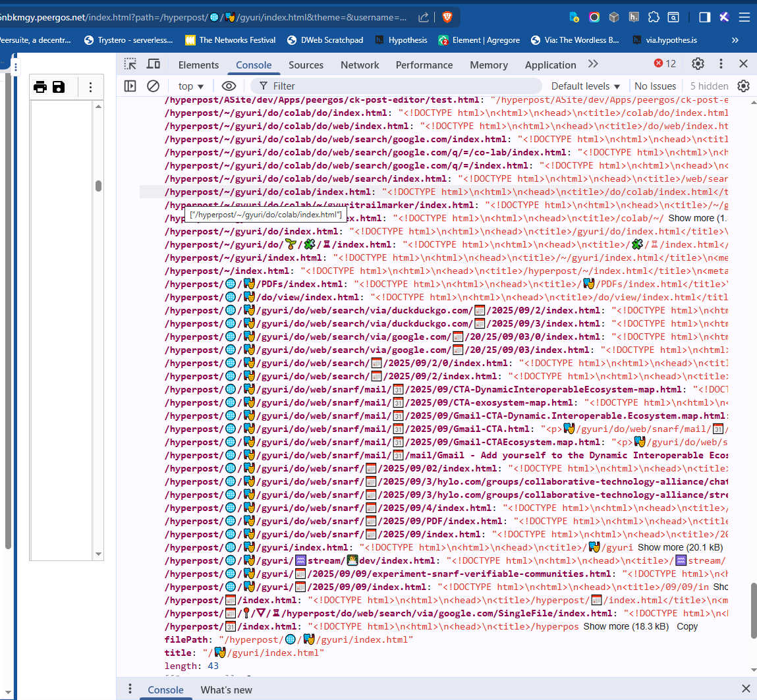Click Copy link beside Show more (18.3 kB)

[x=687, y=626]
